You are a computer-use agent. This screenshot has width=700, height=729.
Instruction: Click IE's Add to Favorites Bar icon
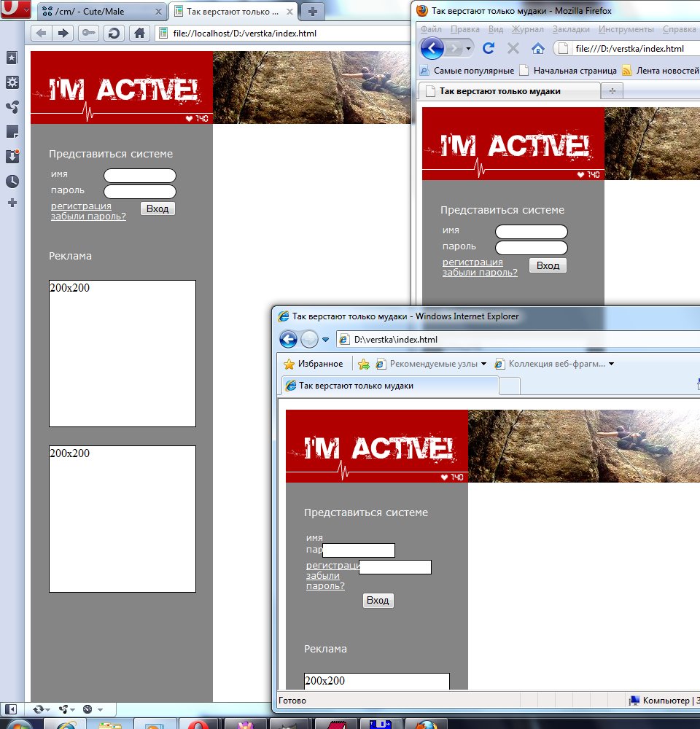pos(364,364)
